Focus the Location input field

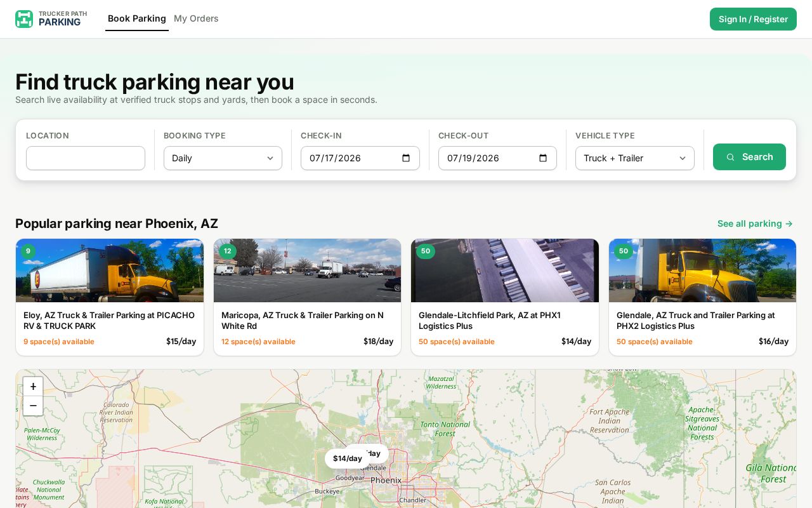pyautogui.click(x=86, y=158)
